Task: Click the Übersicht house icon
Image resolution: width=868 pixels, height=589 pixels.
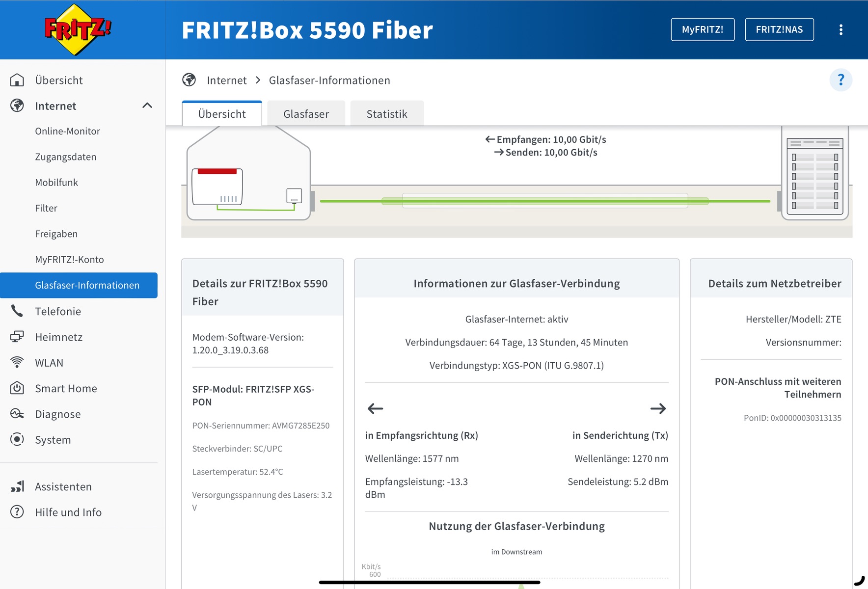Action: point(17,80)
